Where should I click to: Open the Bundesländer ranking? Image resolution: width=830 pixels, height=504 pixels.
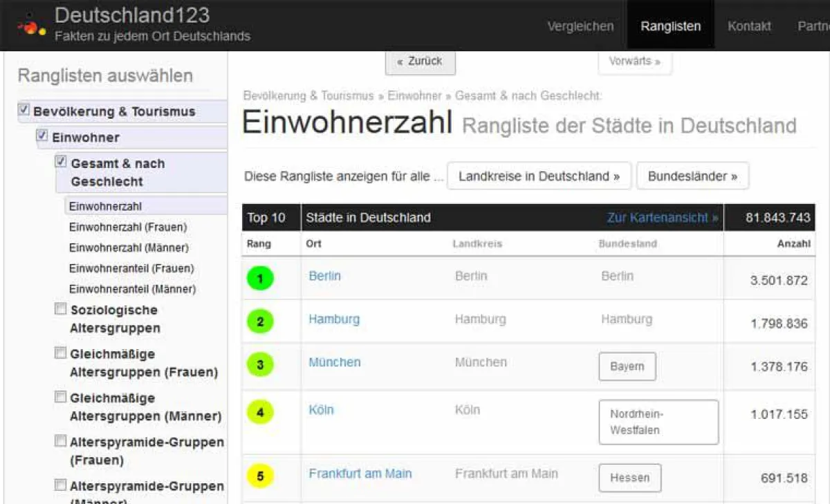692,176
